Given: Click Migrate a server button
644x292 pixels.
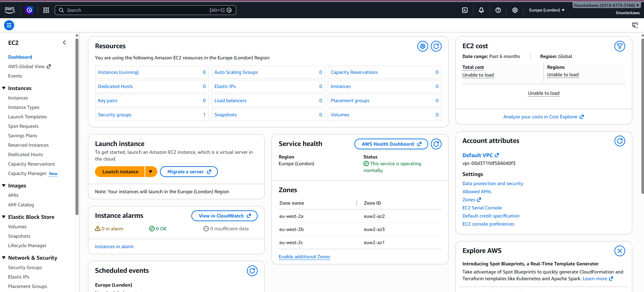Looking at the screenshot, I should pos(189,172).
